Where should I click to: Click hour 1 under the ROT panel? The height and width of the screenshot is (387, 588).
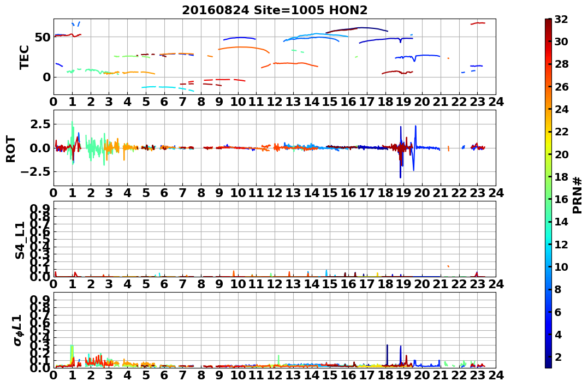(72, 193)
